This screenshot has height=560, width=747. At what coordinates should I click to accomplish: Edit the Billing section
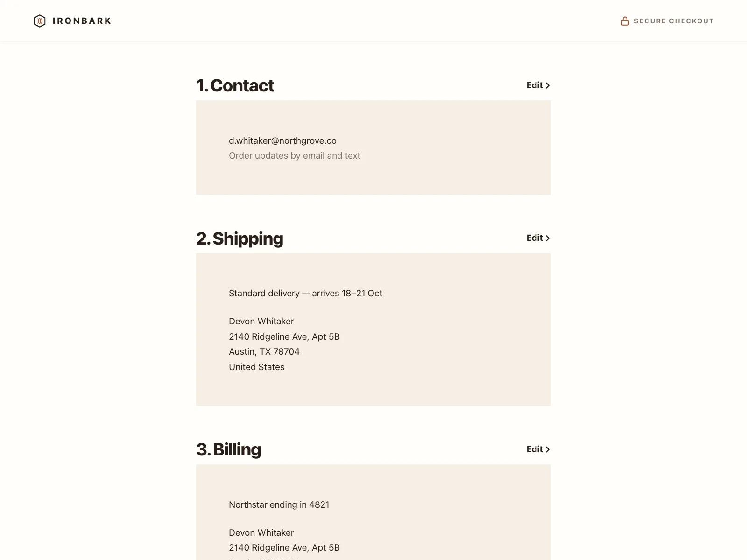tap(538, 449)
